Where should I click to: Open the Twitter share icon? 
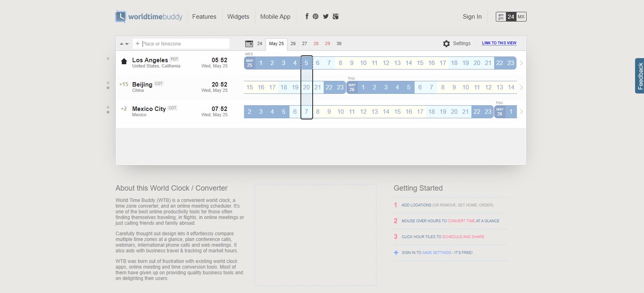[x=326, y=16]
